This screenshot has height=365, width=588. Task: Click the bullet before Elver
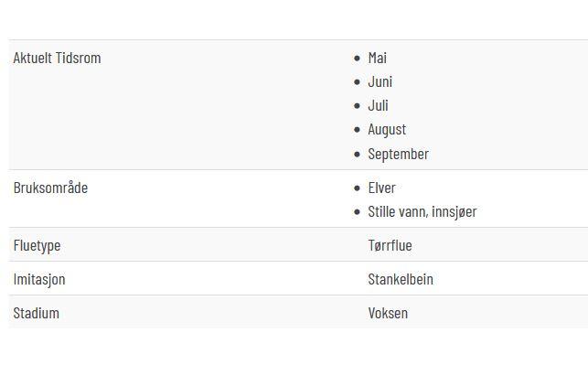click(357, 188)
